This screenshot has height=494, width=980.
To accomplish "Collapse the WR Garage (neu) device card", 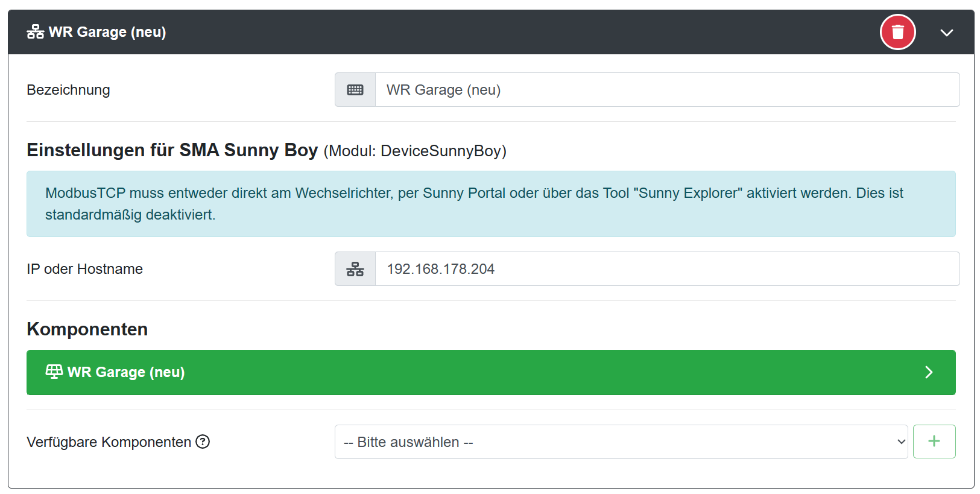I will point(946,33).
